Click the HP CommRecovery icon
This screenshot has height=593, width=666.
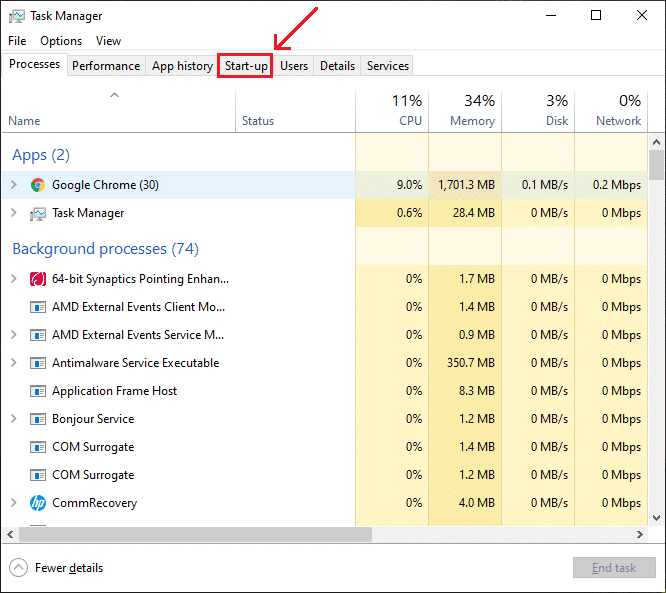tap(38, 503)
